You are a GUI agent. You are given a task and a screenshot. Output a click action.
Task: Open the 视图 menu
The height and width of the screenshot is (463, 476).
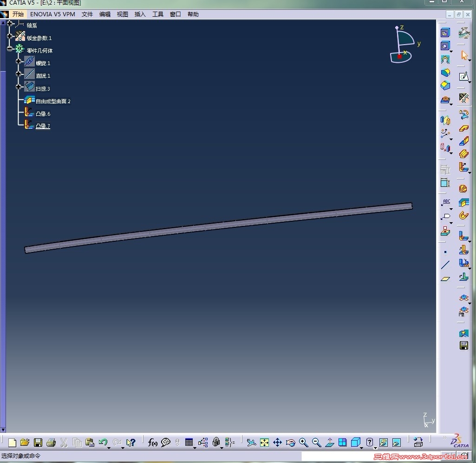[122, 14]
